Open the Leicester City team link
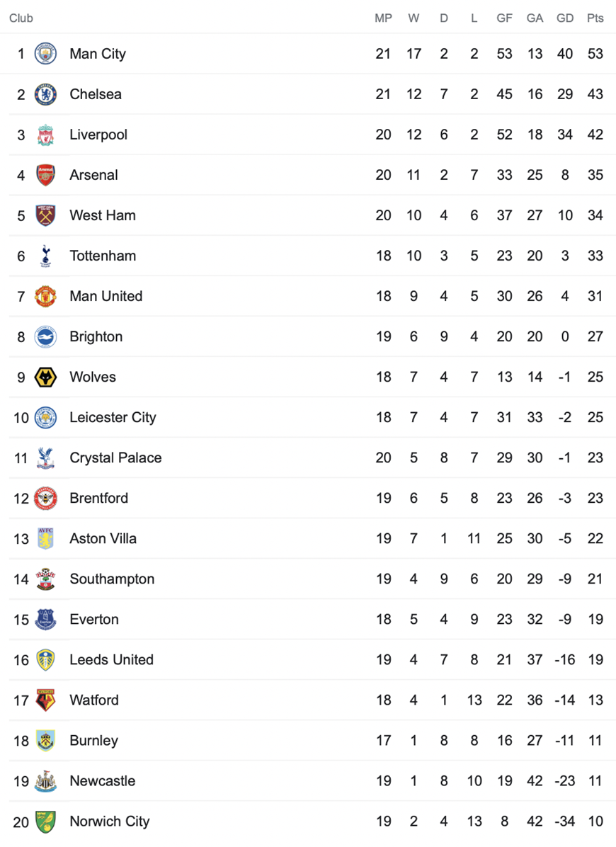Viewport: 616px width, 847px height. pyautogui.click(x=113, y=417)
